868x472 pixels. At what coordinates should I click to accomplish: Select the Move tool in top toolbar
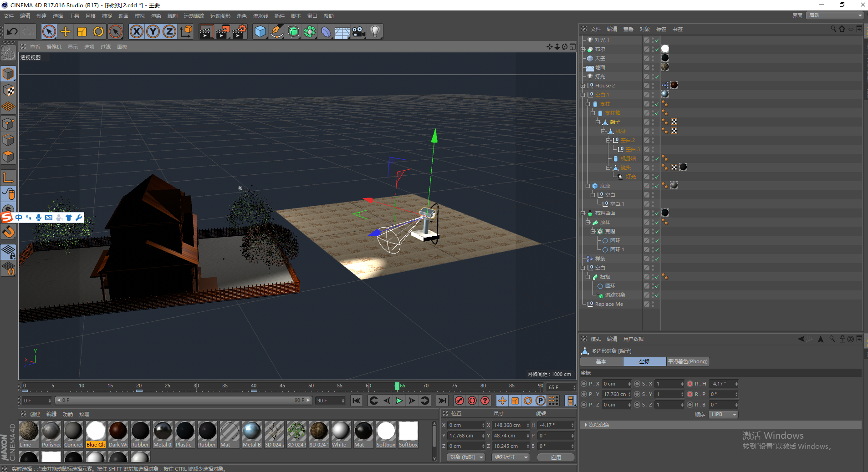pyautogui.click(x=66, y=31)
